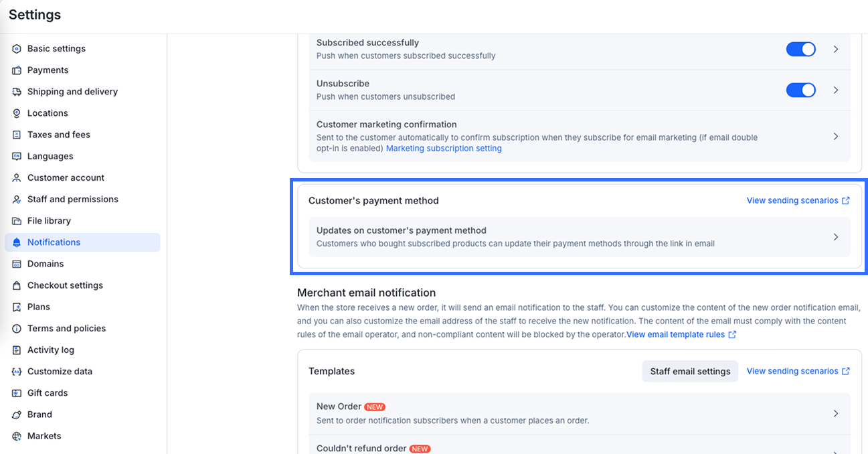Click the Locations pin icon

tap(17, 113)
